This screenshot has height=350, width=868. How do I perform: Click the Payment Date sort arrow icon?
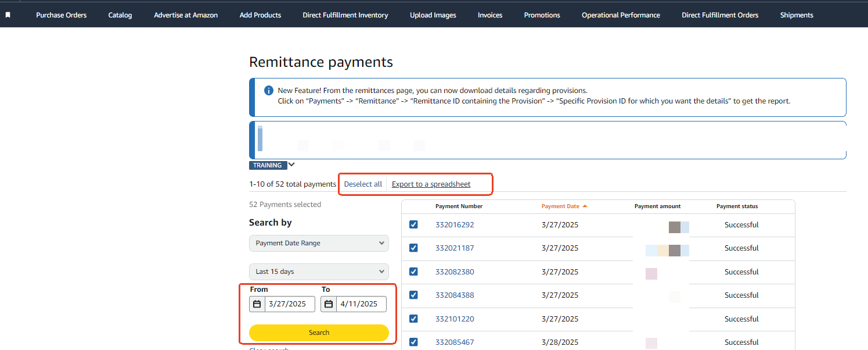(x=585, y=206)
